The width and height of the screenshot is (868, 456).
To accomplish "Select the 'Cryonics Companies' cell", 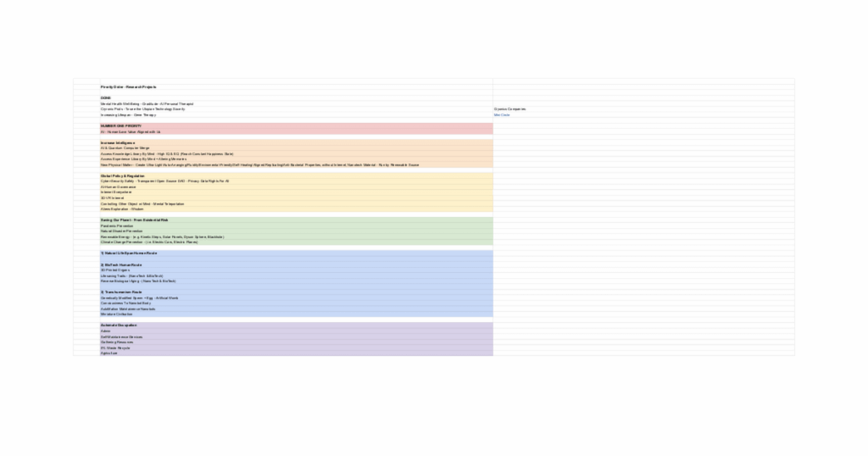I will 643,109.
